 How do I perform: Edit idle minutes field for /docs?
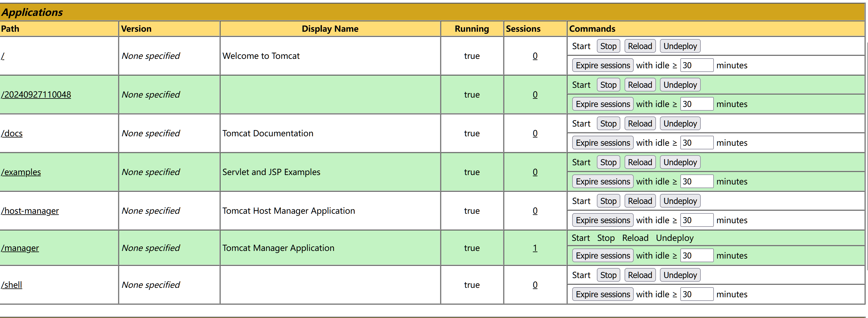click(697, 143)
